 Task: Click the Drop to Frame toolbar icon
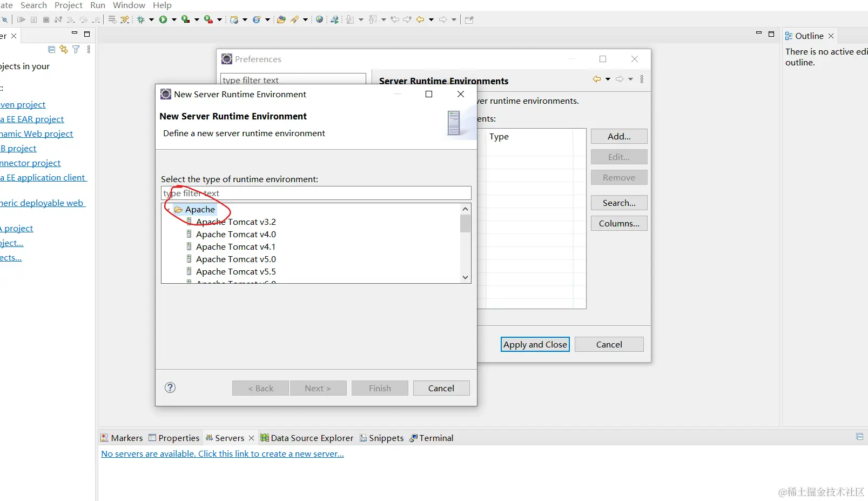112,19
